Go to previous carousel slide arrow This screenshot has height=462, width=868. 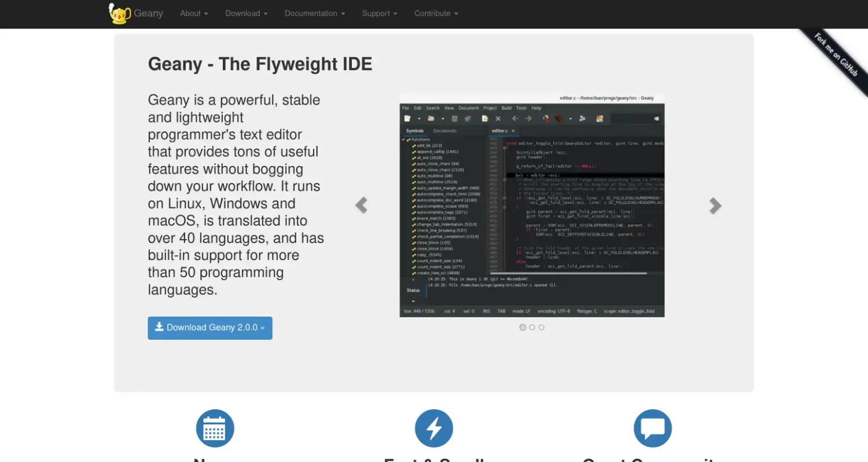[x=361, y=206]
